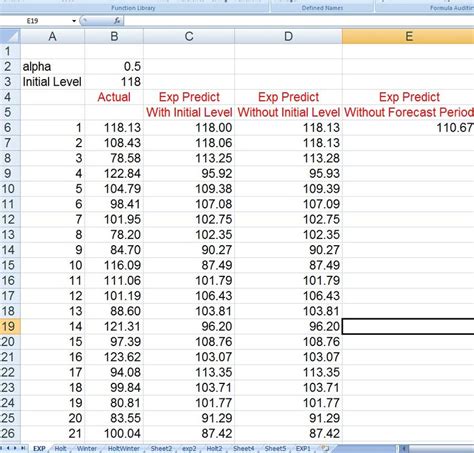
Task: Click alpha value cell 0.5
Action: (x=114, y=66)
